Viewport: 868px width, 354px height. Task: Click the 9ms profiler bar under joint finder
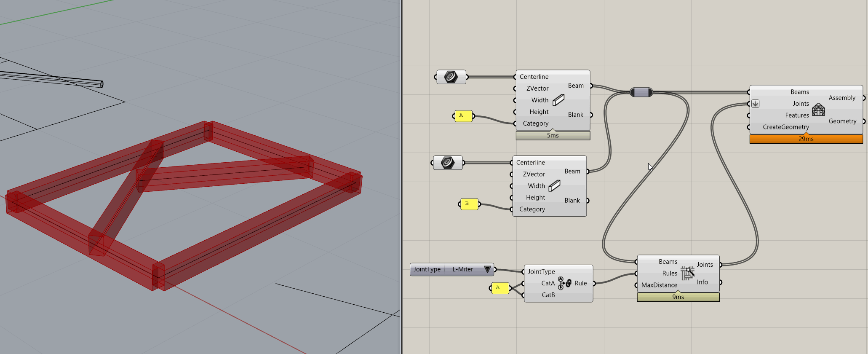pyautogui.click(x=678, y=297)
